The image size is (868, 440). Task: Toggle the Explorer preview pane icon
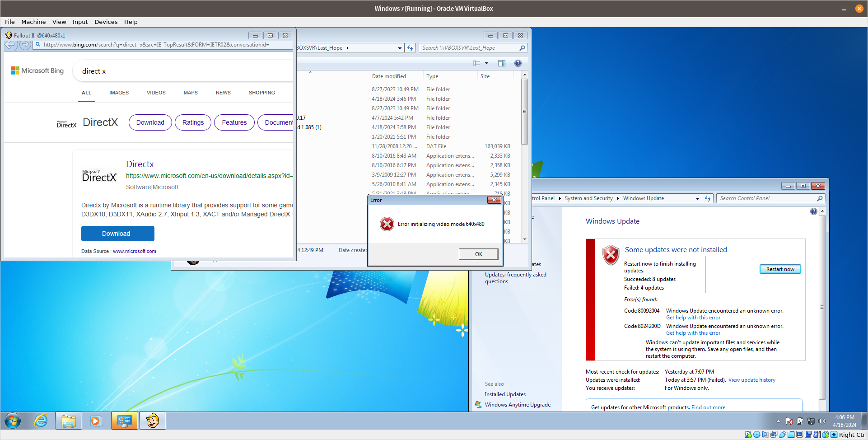point(502,63)
